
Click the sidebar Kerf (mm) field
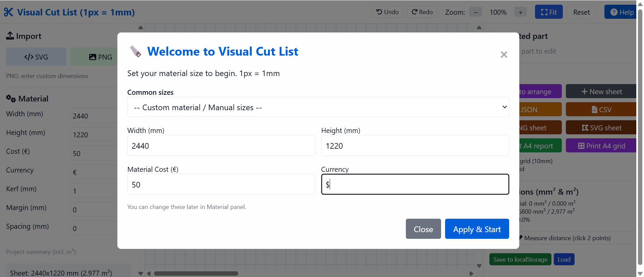(x=94, y=191)
